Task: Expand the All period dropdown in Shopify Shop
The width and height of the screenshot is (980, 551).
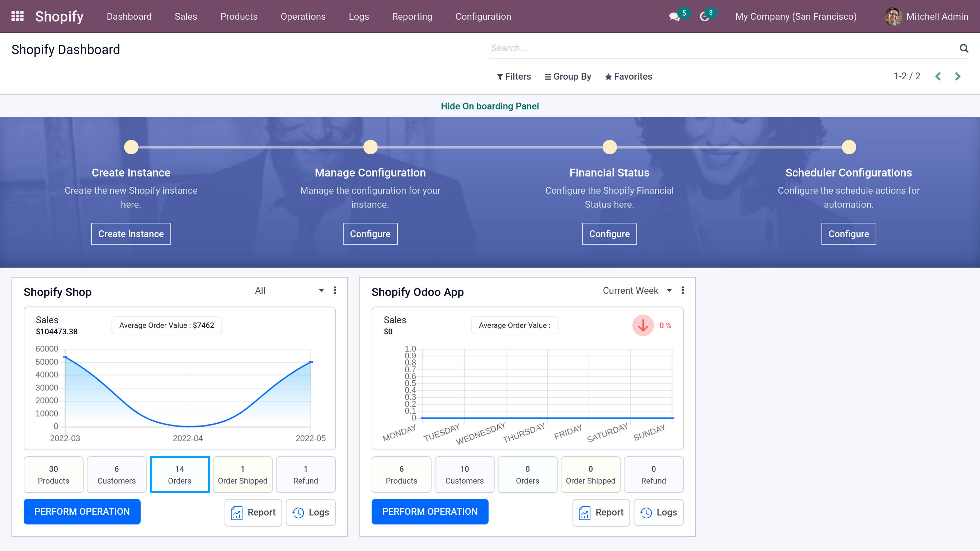Action: (x=289, y=291)
